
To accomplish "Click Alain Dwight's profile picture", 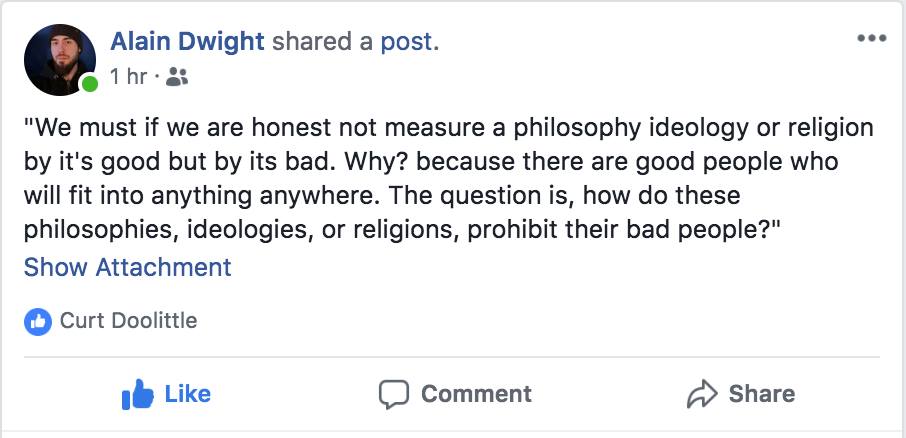I will point(60,60).
